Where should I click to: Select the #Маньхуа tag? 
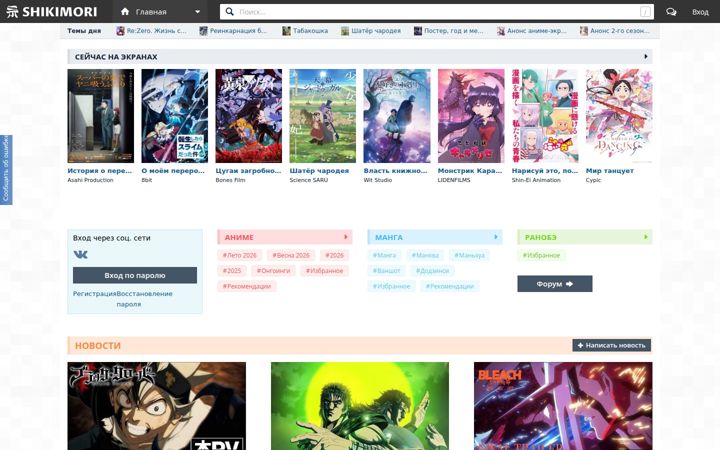[469, 255]
